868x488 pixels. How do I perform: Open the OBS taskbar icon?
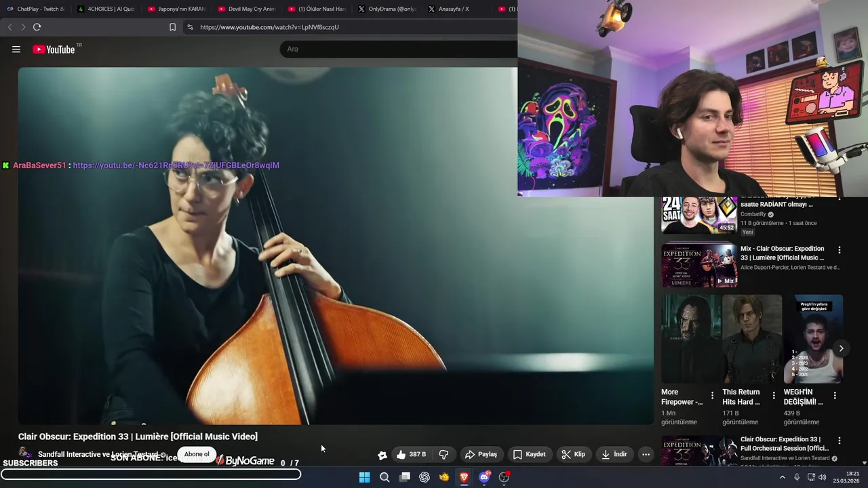click(504, 477)
